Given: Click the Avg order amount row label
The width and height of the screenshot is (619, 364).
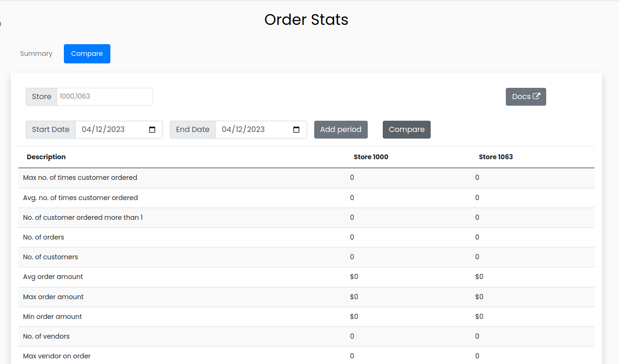Looking at the screenshot, I should (x=53, y=277).
